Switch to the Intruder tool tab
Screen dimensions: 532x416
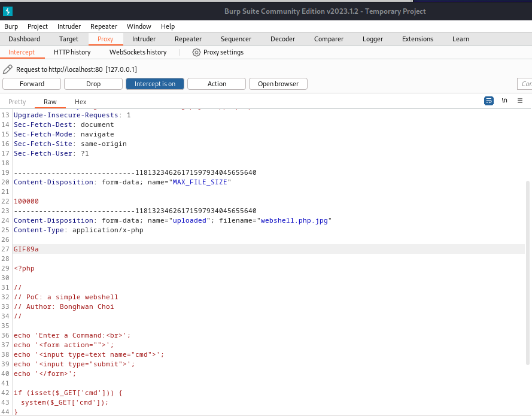point(144,39)
